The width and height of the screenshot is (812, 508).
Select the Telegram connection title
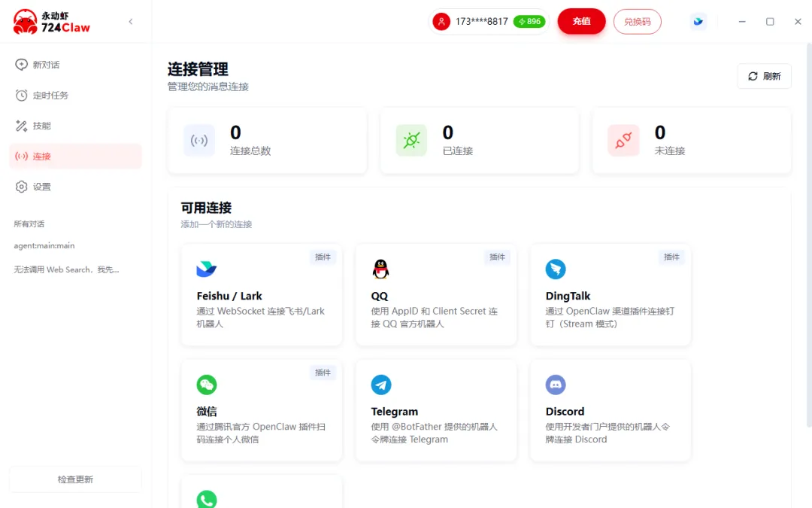395,412
